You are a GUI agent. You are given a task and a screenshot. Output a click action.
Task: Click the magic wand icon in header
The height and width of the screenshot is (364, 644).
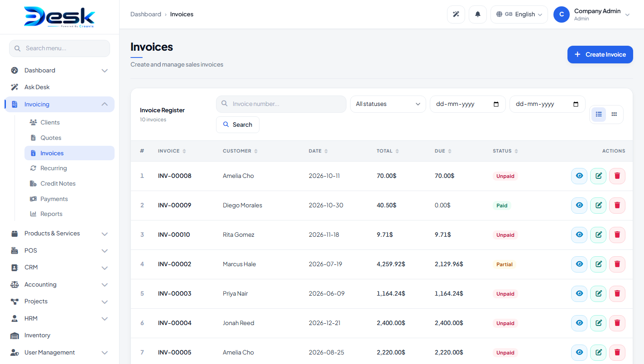tap(456, 14)
